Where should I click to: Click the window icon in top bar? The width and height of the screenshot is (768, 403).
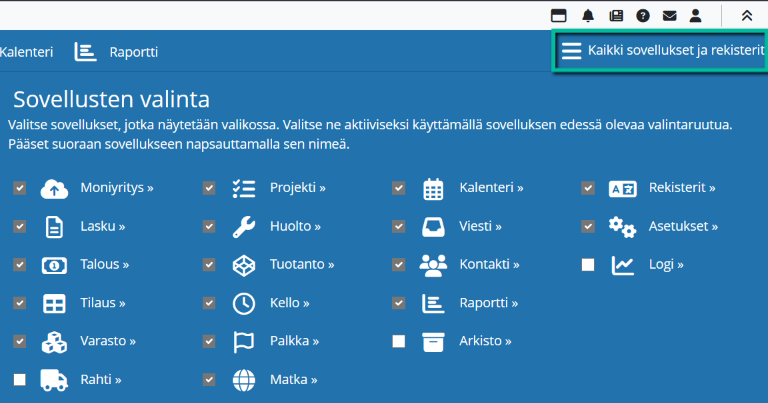[559, 15]
